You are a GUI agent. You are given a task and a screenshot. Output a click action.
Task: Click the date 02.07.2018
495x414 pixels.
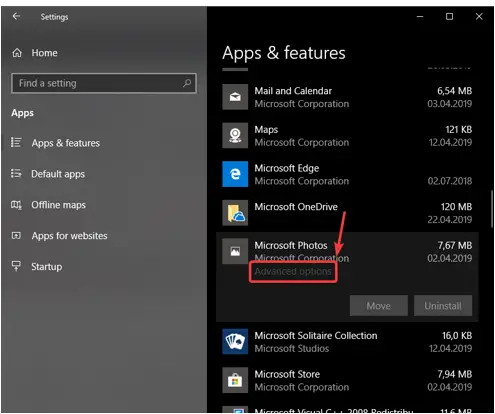(x=450, y=181)
